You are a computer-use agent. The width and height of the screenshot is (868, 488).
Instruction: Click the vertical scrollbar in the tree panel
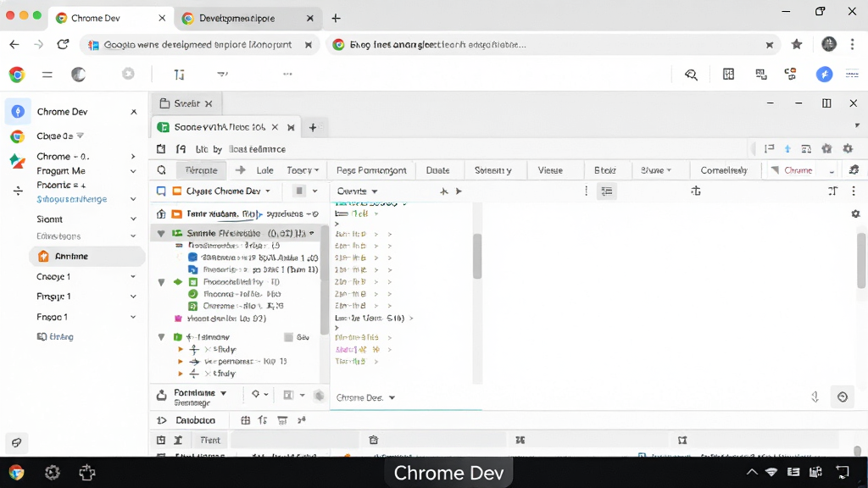[x=325, y=280]
